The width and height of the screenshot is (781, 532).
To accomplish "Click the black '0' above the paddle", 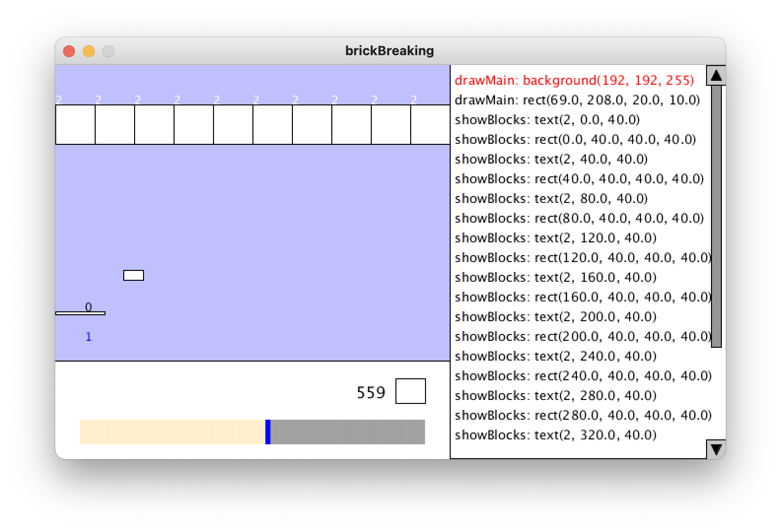I will [89, 307].
